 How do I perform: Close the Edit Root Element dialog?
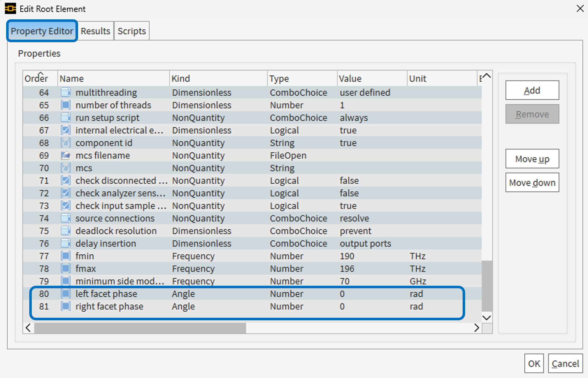coord(580,9)
